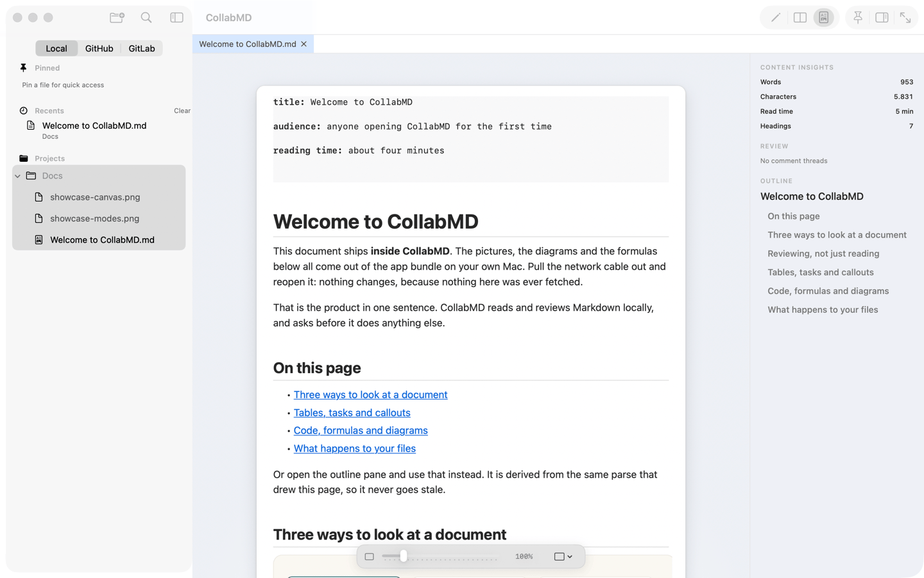The height and width of the screenshot is (578, 924).
Task: Follow the What happens to your files link
Action: [x=354, y=448]
